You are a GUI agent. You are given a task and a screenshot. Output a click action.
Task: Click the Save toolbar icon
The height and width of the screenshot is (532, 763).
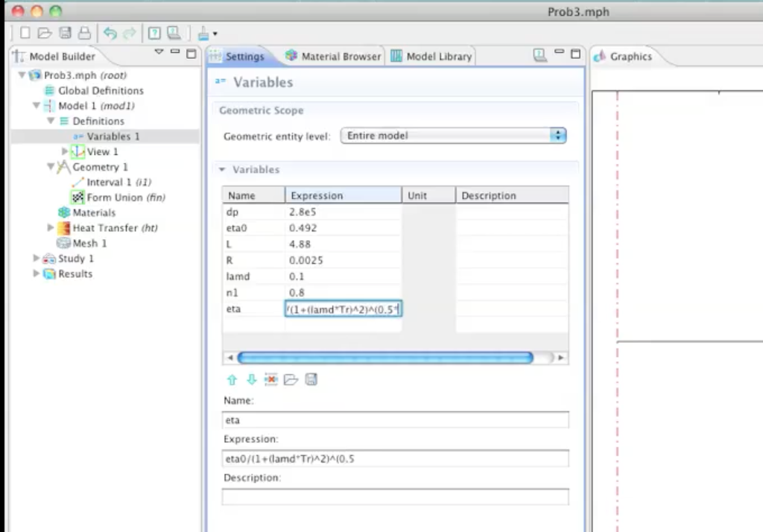(x=65, y=33)
